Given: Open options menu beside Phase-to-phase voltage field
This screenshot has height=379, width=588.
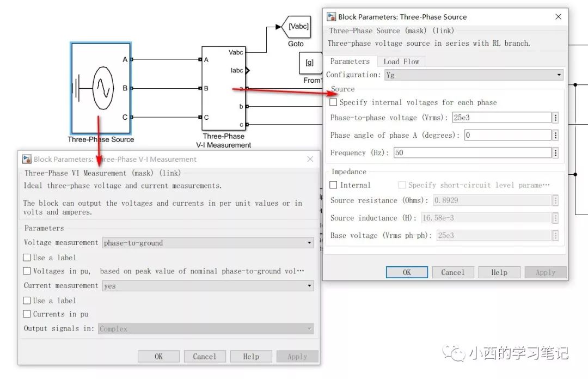Looking at the screenshot, I should [556, 118].
